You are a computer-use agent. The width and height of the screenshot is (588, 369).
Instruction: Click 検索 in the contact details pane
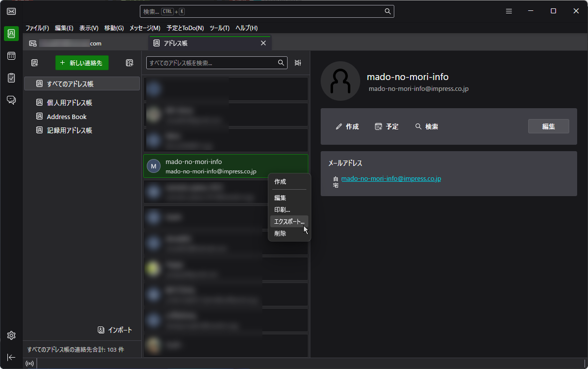427,126
